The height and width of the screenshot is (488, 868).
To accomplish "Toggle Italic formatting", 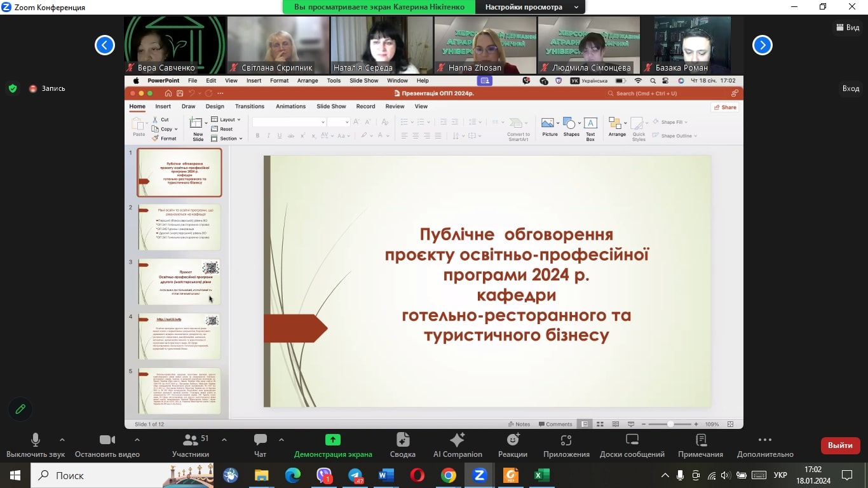I will point(269,135).
